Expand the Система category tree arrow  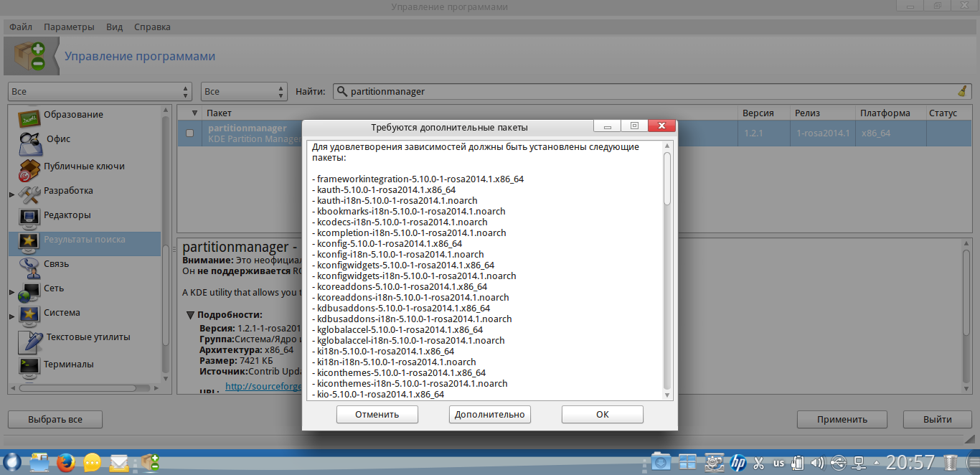pyautogui.click(x=11, y=316)
